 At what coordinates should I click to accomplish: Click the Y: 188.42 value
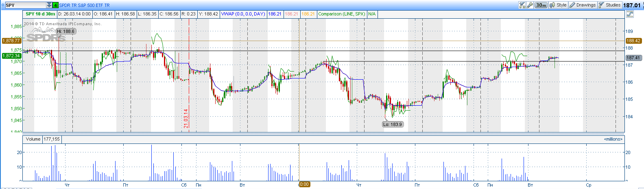208,14
